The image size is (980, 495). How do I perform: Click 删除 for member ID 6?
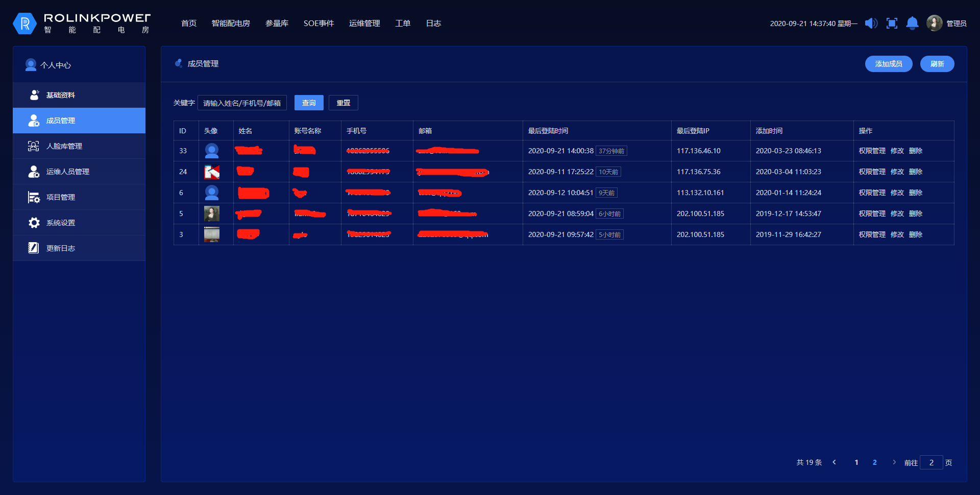pyautogui.click(x=916, y=193)
